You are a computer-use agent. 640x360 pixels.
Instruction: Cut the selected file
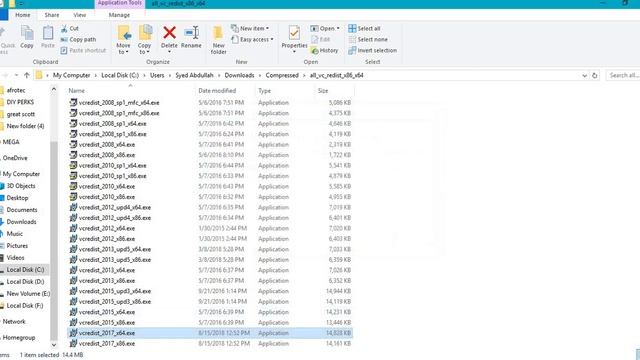69,29
